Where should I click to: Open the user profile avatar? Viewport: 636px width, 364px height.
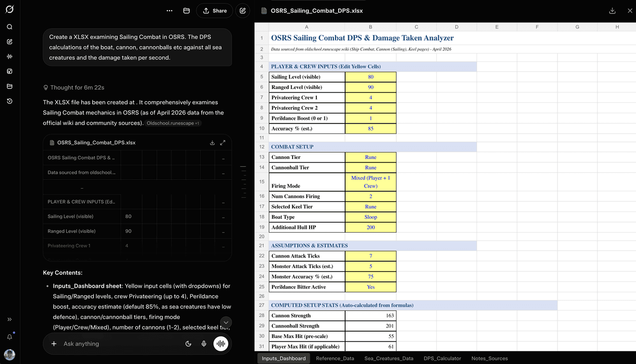click(10, 354)
